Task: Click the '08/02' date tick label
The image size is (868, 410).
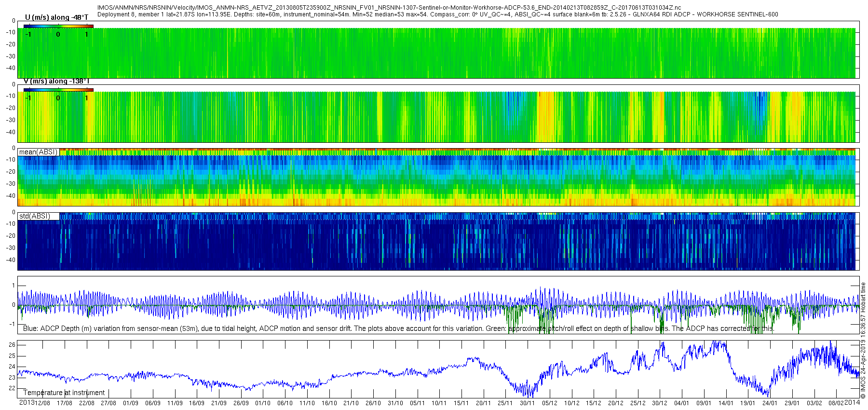Action: (837, 403)
